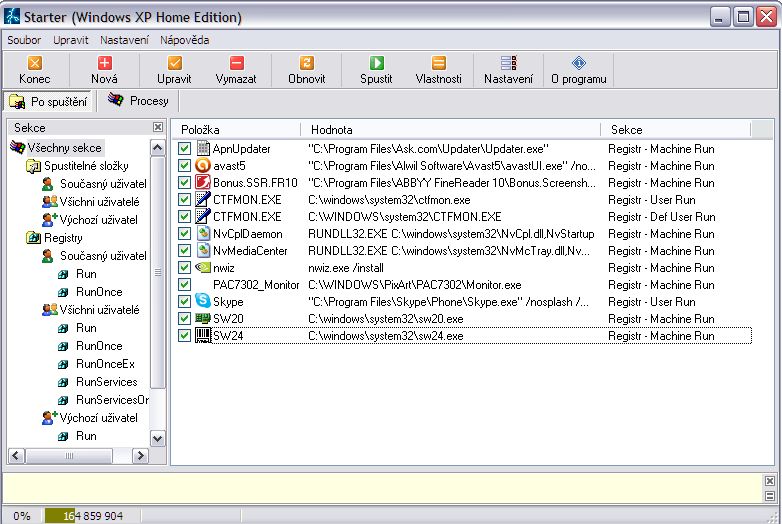Toggle the SW20 checkbox

click(184, 318)
